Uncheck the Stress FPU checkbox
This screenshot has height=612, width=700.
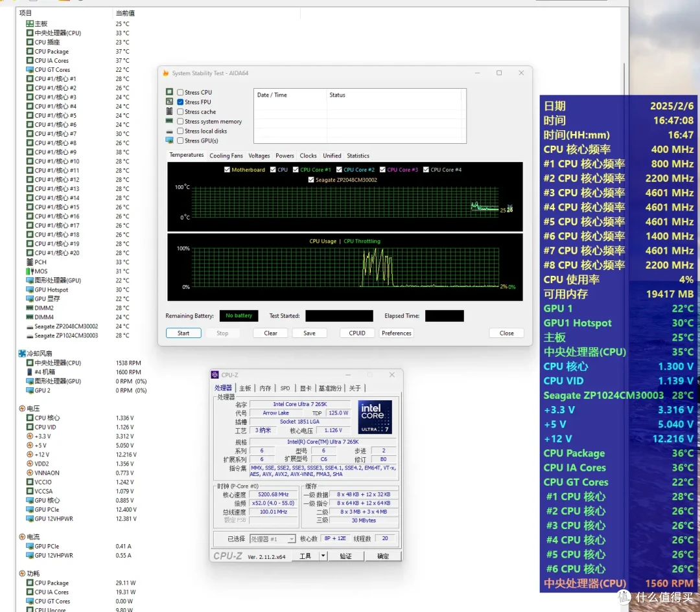(x=180, y=102)
